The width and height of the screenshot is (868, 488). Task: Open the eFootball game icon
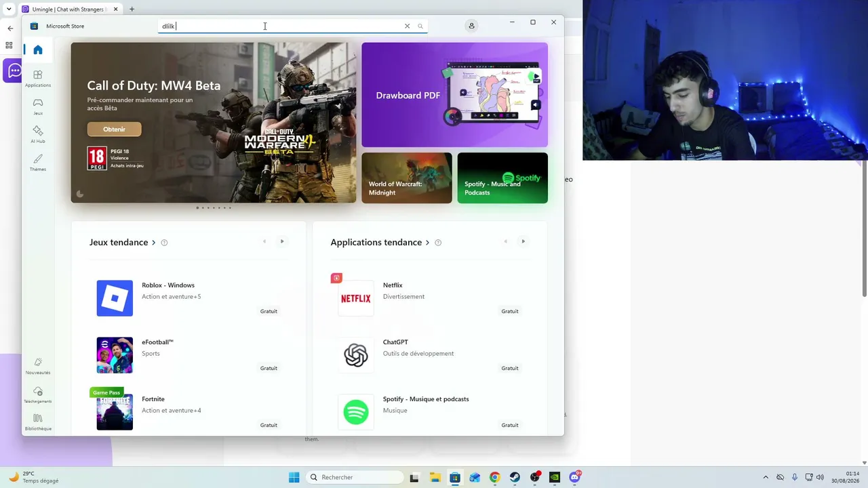[115, 355]
